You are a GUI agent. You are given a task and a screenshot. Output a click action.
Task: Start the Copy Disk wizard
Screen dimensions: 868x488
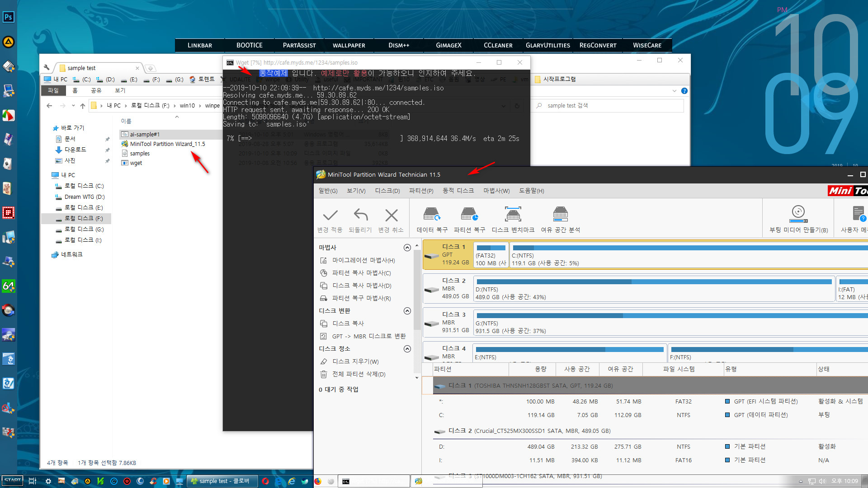click(x=361, y=286)
